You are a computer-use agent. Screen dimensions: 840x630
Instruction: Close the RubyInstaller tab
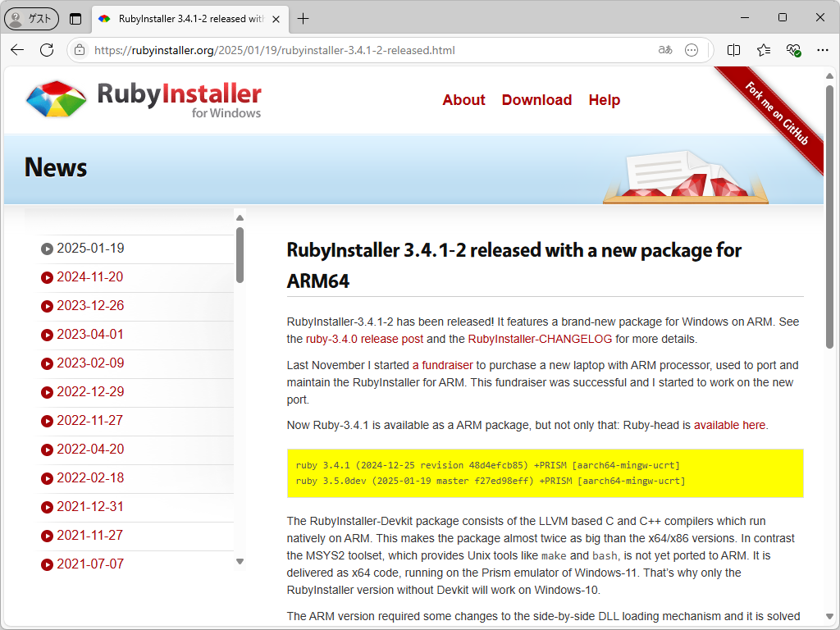[276, 19]
